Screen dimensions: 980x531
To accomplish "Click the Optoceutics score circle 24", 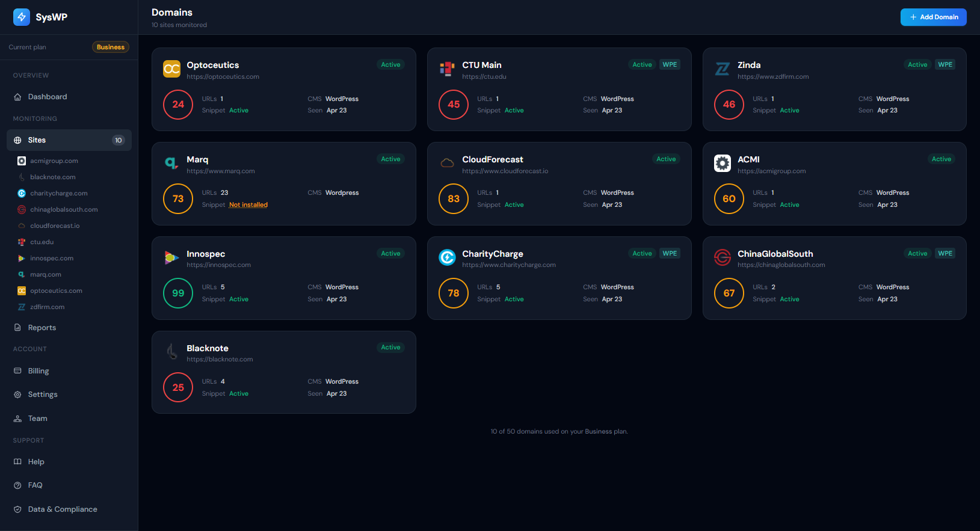I will (178, 105).
